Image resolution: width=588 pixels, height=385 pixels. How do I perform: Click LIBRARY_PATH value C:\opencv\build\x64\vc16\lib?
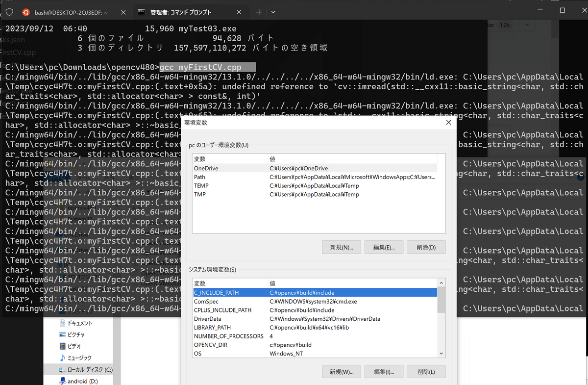(x=309, y=328)
